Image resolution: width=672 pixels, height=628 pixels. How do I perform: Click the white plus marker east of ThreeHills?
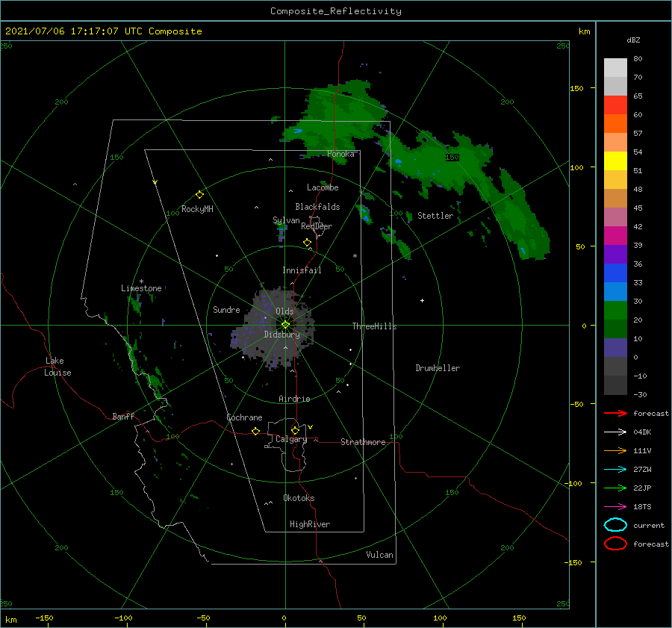pyautogui.click(x=422, y=300)
